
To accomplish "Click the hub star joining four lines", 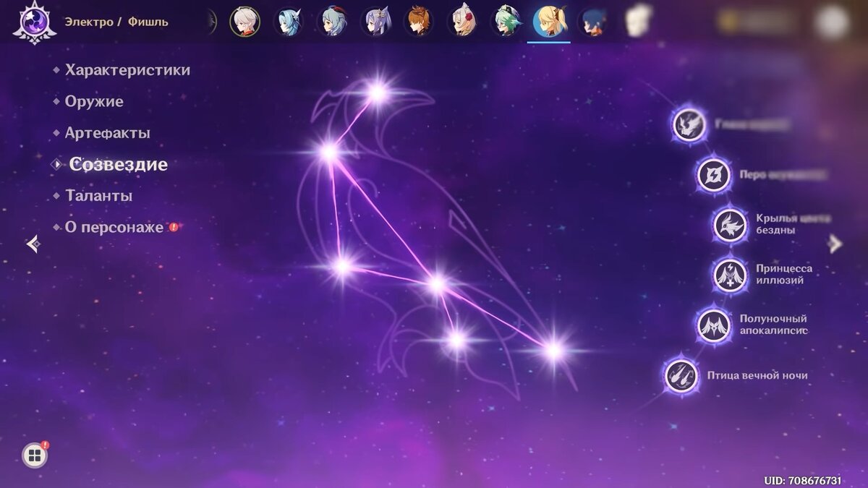I will pos(436,284).
